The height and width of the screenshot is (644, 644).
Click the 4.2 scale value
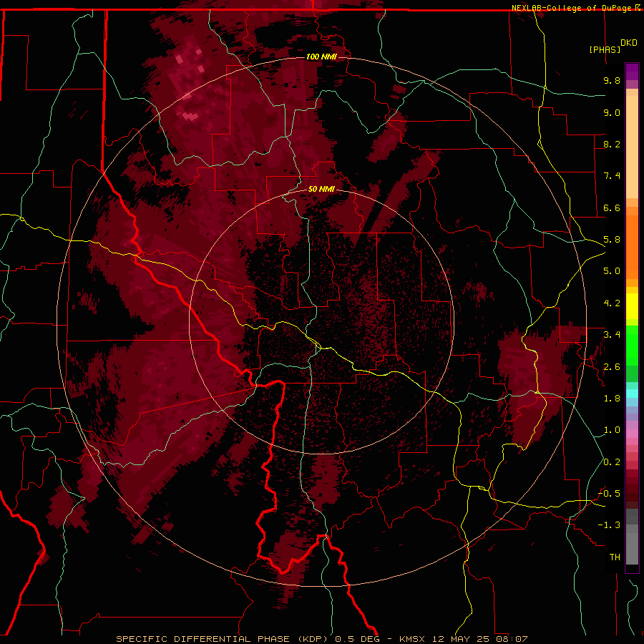point(612,303)
